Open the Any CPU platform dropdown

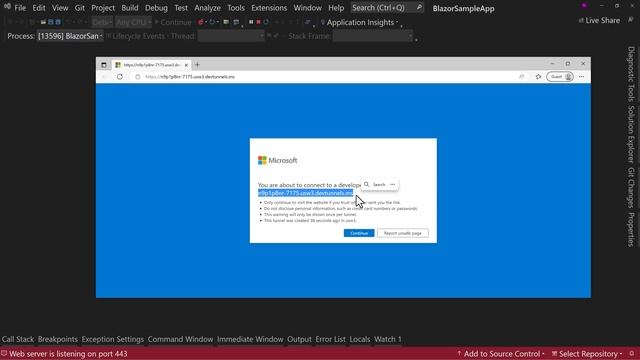133,22
